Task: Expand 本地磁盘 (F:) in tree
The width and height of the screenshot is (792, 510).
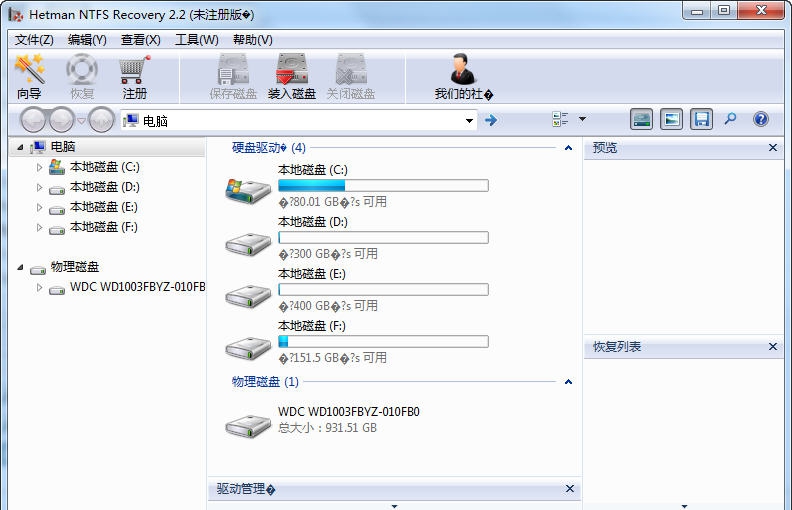Action: [x=39, y=227]
